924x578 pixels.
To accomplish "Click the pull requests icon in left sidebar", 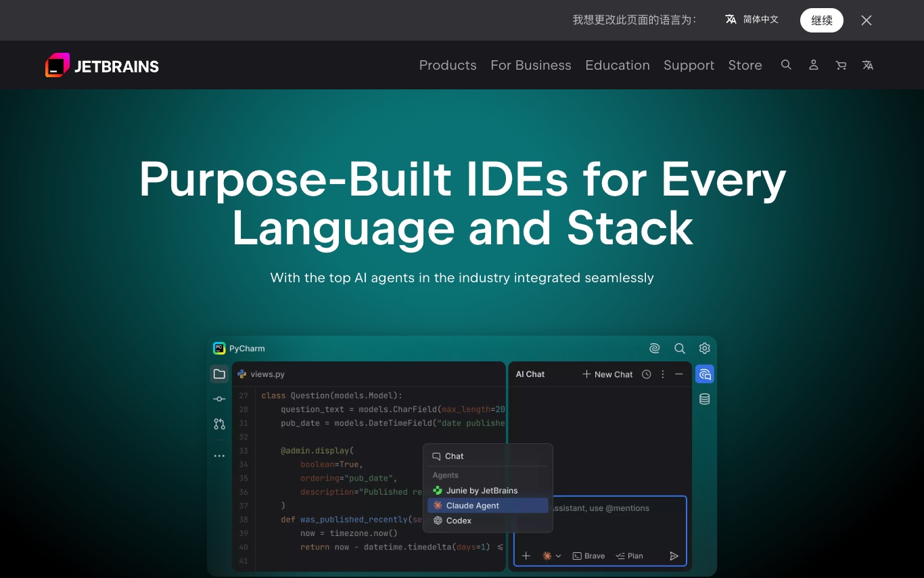I will 219,424.
